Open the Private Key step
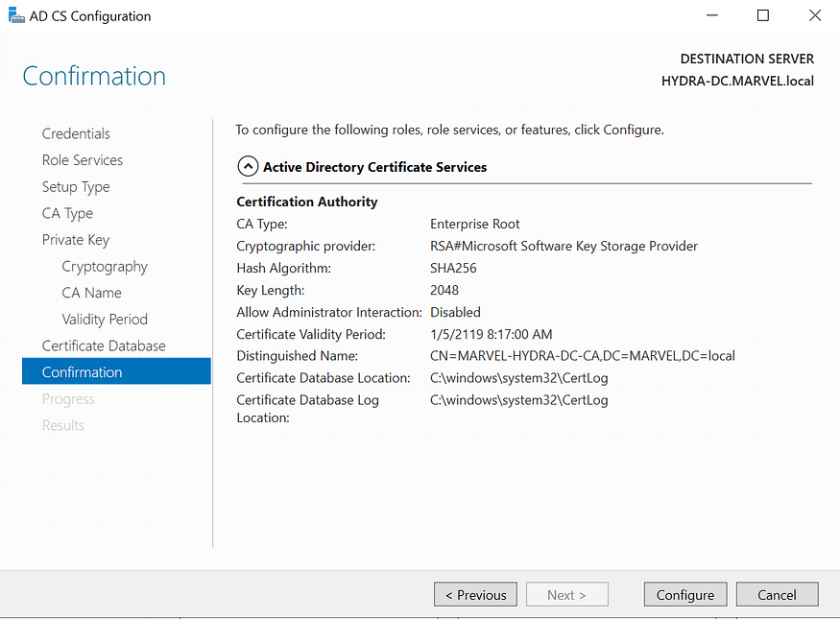This screenshot has width=840, height=619. (76, 239)
